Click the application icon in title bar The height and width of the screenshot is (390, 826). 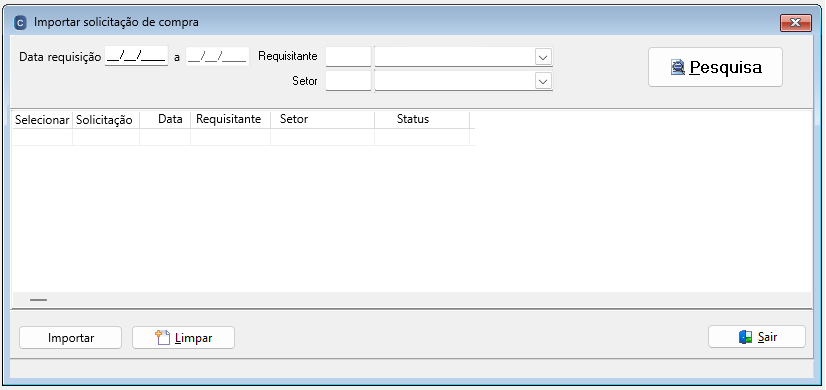(x=21, y=22)
